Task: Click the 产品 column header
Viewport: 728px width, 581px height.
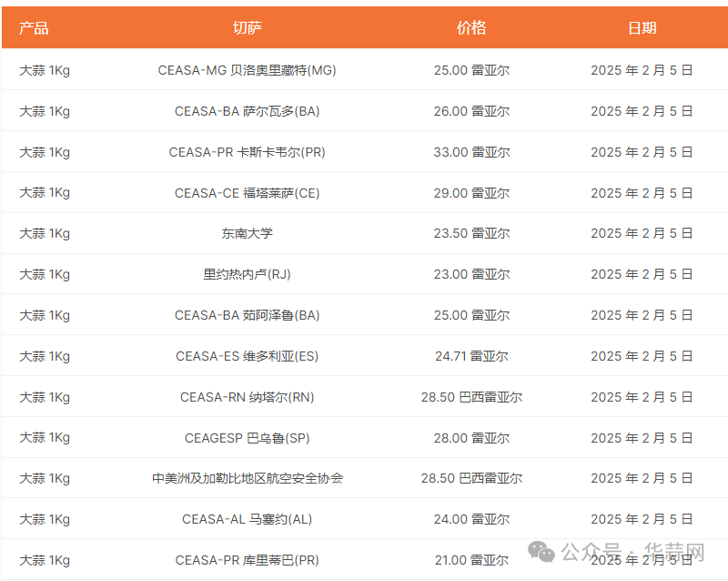Action: point(34,28)
